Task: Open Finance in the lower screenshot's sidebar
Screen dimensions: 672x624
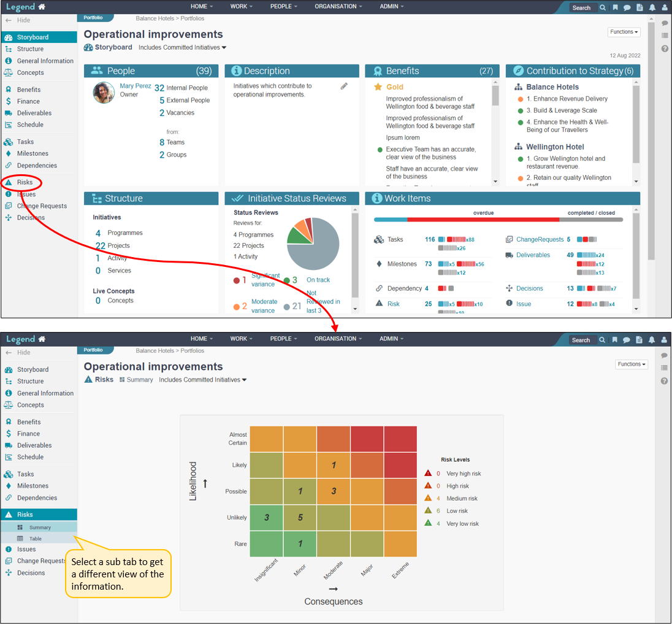Action: 28,434
